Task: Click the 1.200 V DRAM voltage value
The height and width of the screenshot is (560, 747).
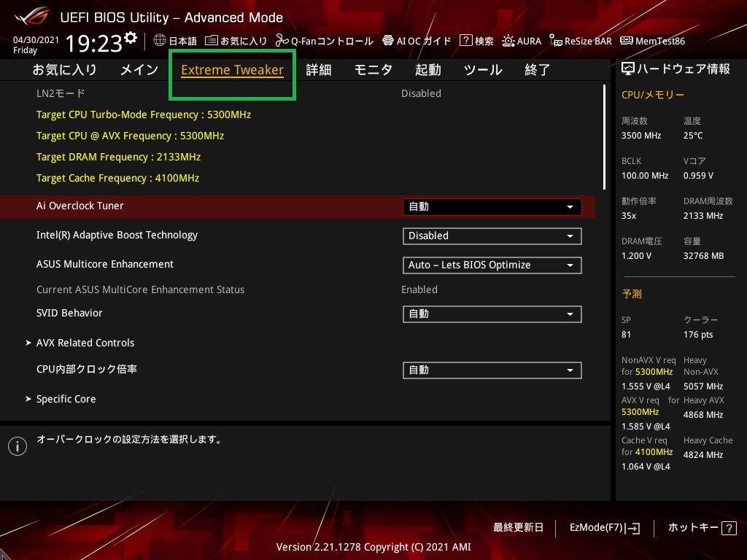Action: click(636, 256)
